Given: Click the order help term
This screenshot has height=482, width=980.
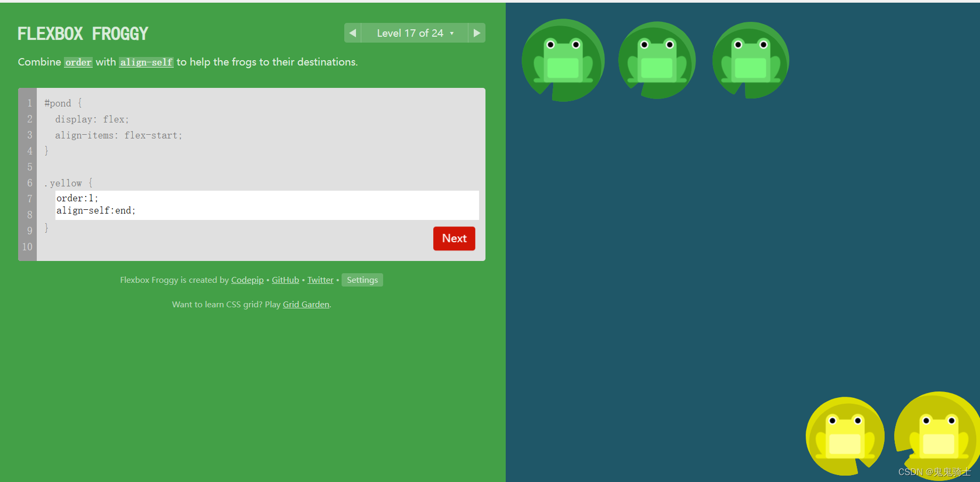Looking at the screenshot, I should (78, 62).
